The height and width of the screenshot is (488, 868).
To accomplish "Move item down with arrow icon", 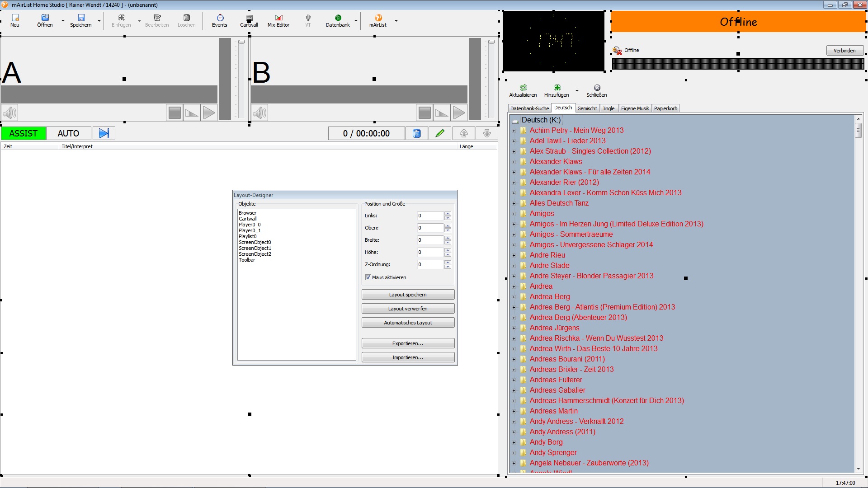I will point(487,133).
